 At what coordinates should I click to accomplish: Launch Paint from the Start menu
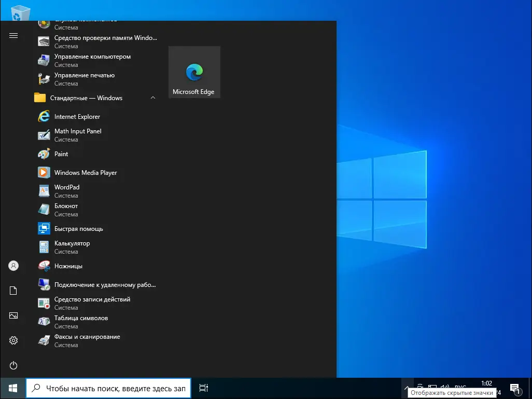61,154
